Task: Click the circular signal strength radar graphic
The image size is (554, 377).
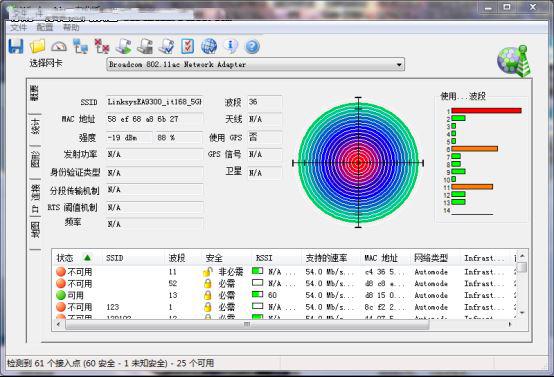Action: point(358,163)
